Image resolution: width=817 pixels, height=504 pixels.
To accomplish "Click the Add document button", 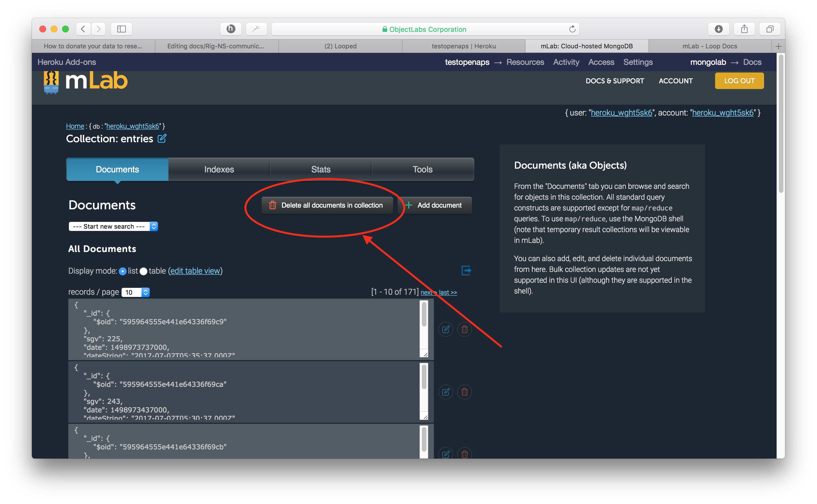I will point(435,205).
